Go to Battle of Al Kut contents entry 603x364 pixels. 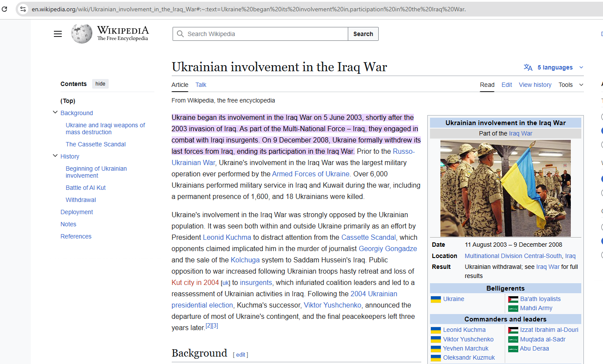86,188
